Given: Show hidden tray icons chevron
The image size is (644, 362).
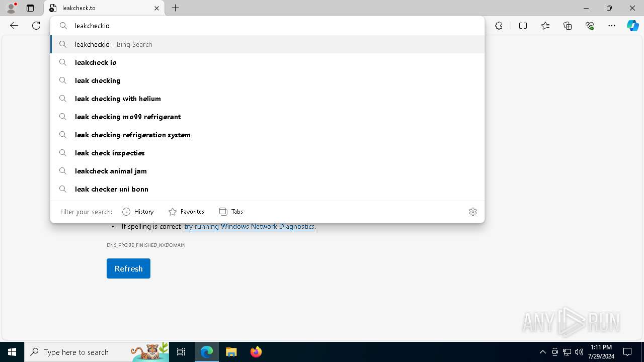Looking at the screenshot, I should pyautogui.click(x=542, y=352).
